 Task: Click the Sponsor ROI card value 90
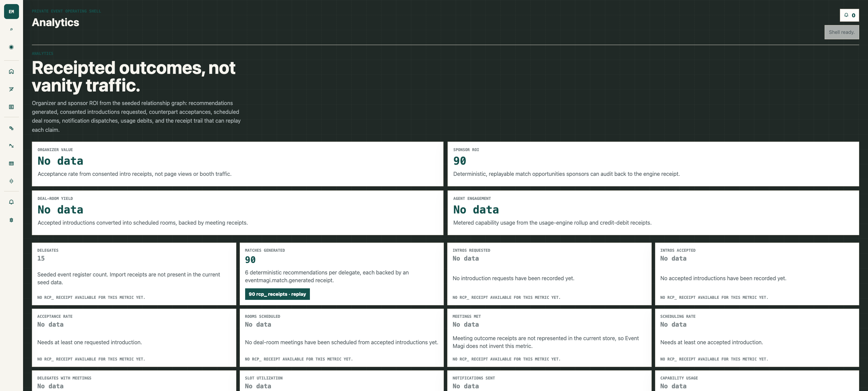click(x=459, y=161)
